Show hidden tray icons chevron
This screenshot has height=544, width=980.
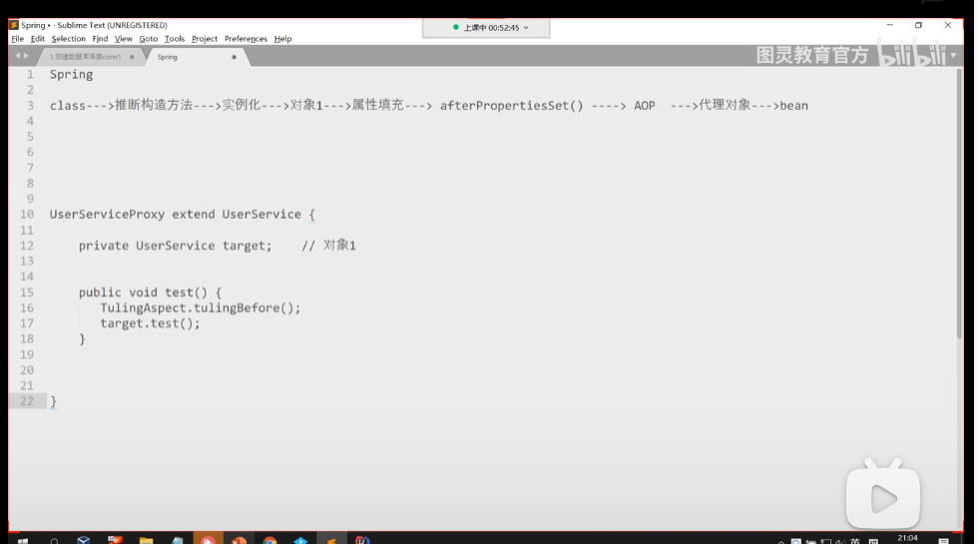coord(781,541)
